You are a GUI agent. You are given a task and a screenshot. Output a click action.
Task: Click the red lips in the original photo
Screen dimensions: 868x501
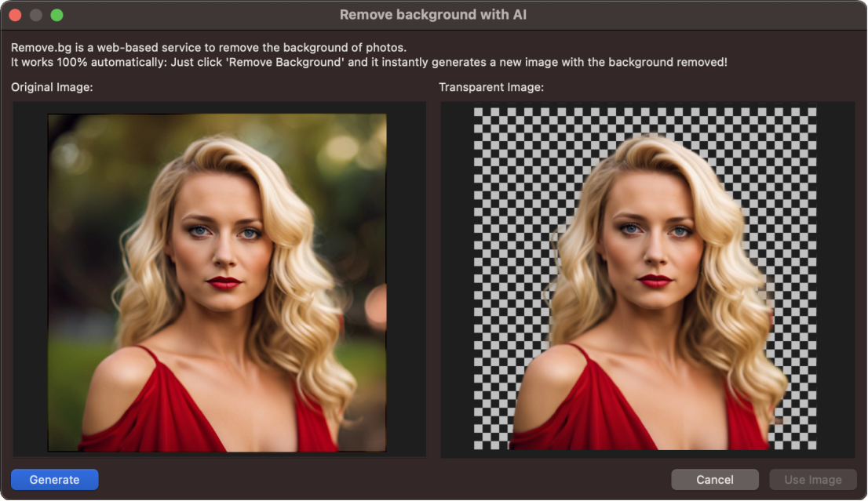pos(224,281)
